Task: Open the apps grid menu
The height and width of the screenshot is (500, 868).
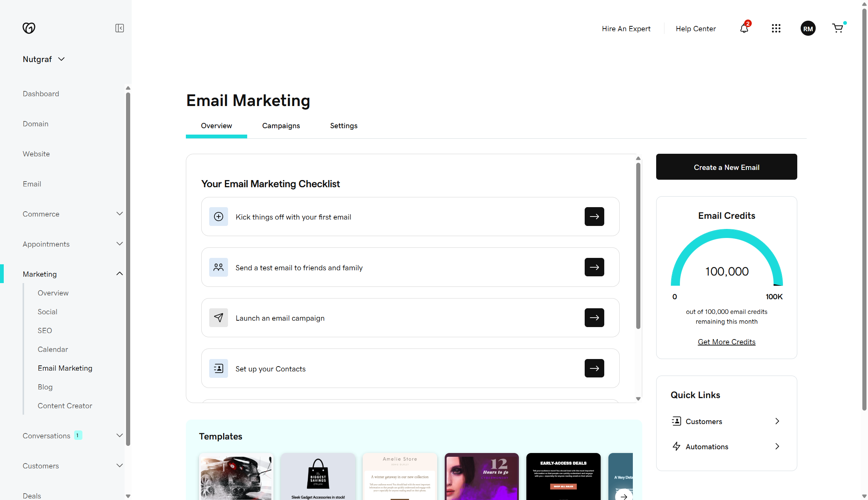Action: [776, 28]
